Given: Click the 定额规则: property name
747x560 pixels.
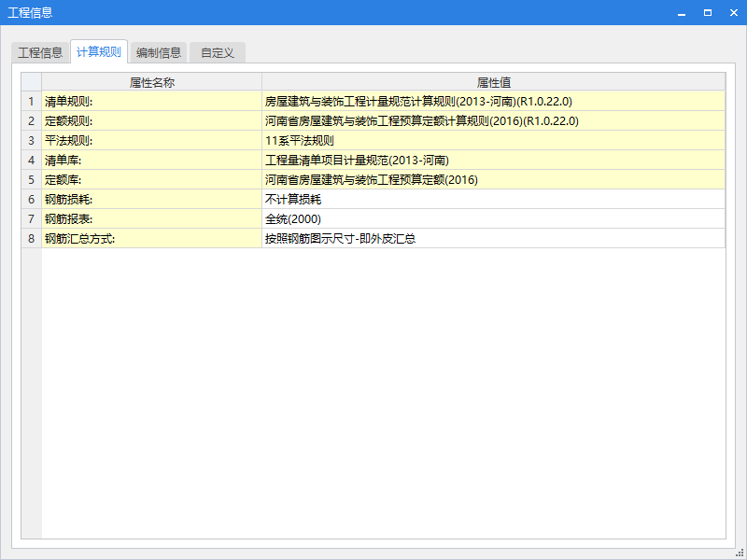Looking at the screenshot, I should pyautogui.click(x=152, y=121).
